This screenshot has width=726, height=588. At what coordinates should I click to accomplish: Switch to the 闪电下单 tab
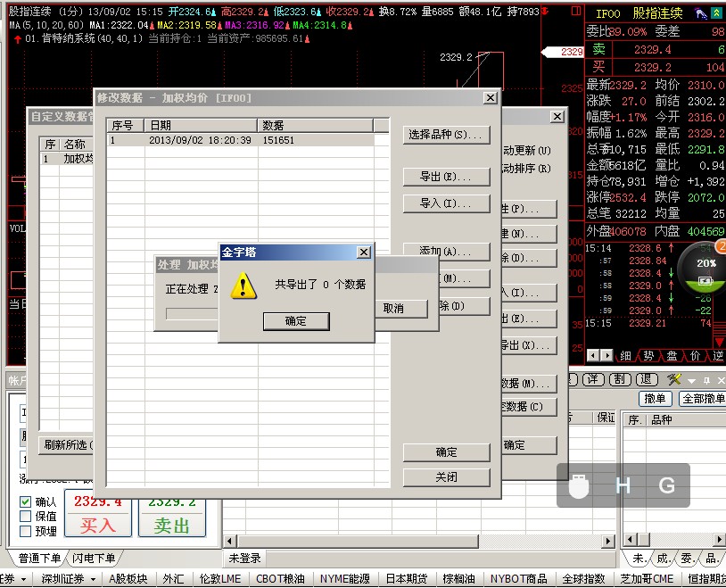(x=94, y=559)
